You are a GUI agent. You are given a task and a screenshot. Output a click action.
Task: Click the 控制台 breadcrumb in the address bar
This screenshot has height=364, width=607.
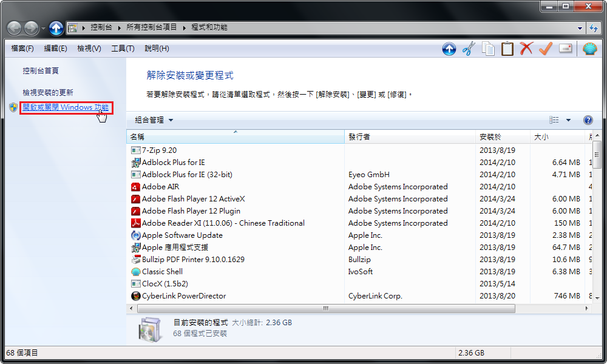pos(101,27)
